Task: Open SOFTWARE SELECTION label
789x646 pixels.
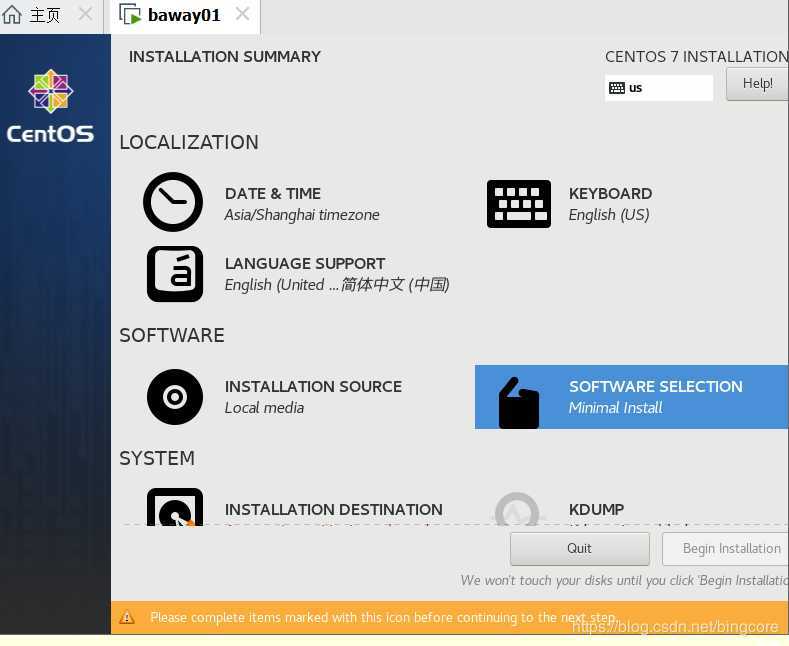Action: [x=656, y=386]
